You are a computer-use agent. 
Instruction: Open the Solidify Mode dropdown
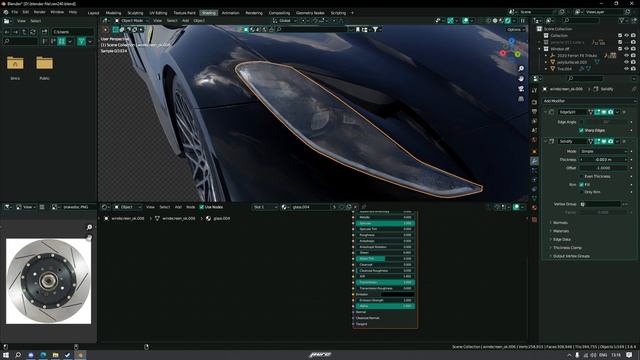pyautogui.click(x=604, y=151)
